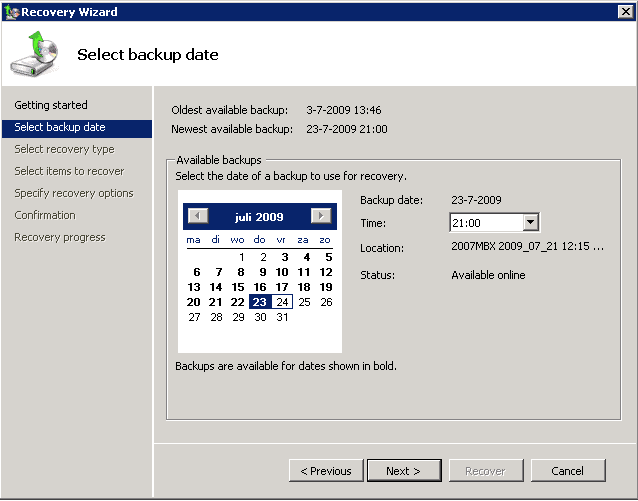638x501 pixels.
Task: Click the previous month arrow in calendar
Action: [198, 216]
